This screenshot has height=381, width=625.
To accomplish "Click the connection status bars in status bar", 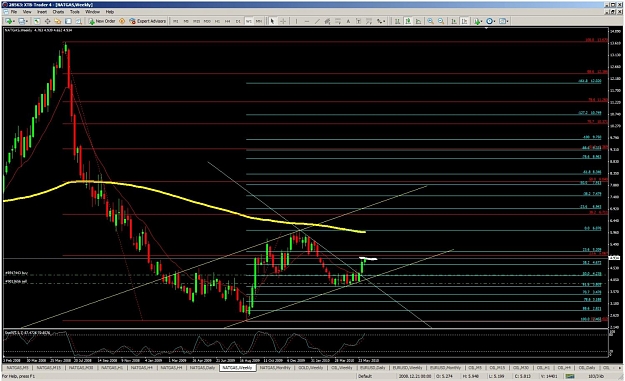I will pos(570,376).
